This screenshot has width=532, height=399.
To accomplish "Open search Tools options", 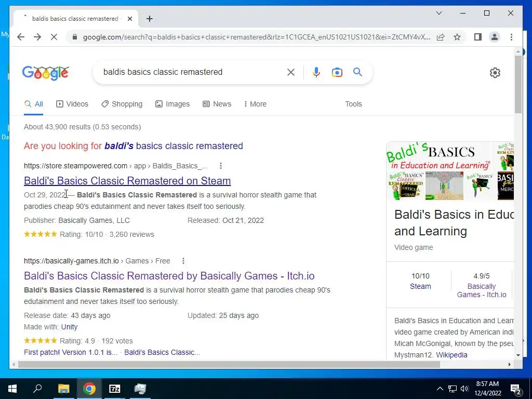I will click(x=353, y=104).
